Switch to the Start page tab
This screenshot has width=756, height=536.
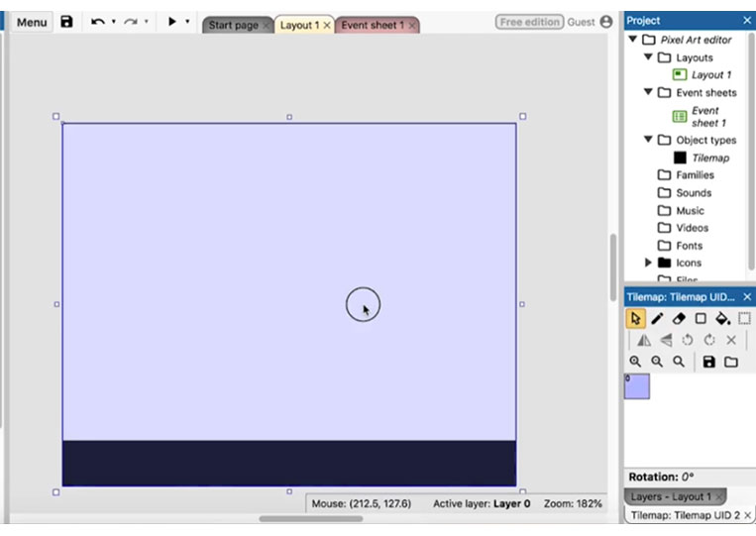click(x=234, y=25)
